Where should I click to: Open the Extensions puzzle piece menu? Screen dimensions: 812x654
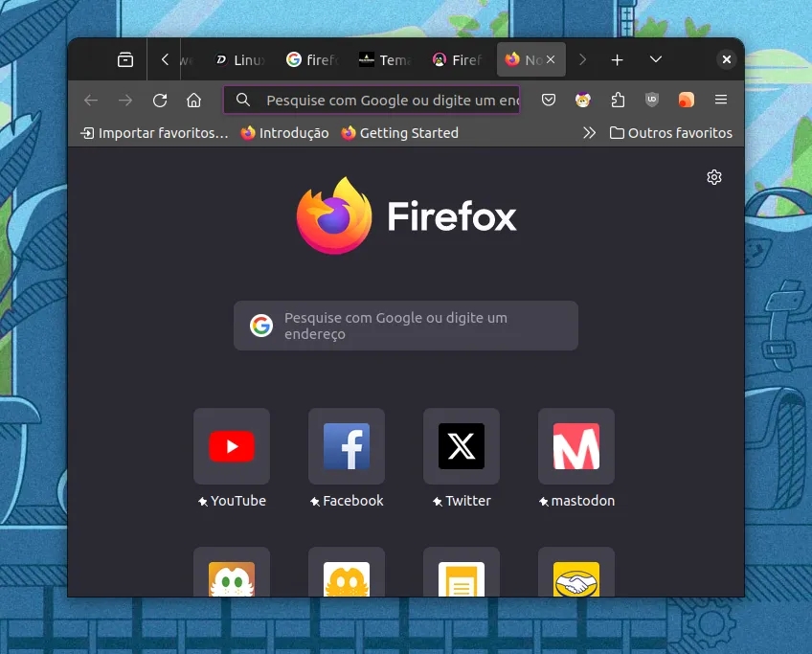click(618, 100)
